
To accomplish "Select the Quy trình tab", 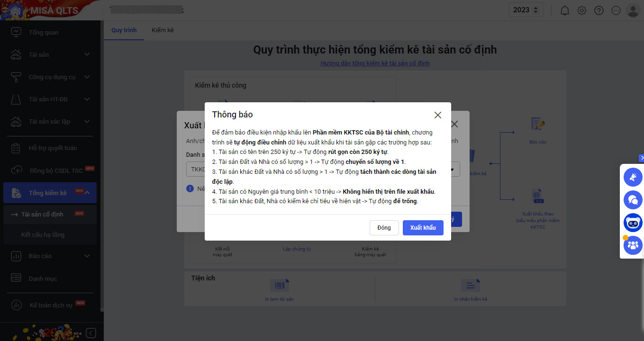I will coord(124,30).
